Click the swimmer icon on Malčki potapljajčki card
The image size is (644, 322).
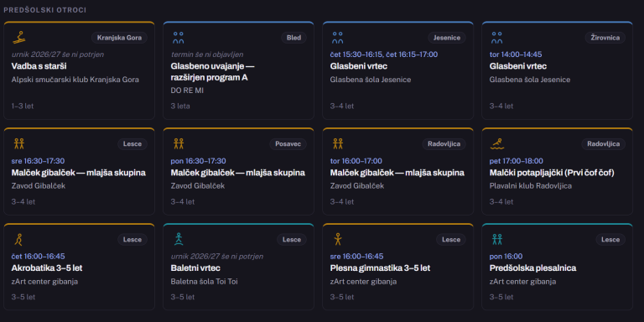pyautogui.click(x=497, y=143)
